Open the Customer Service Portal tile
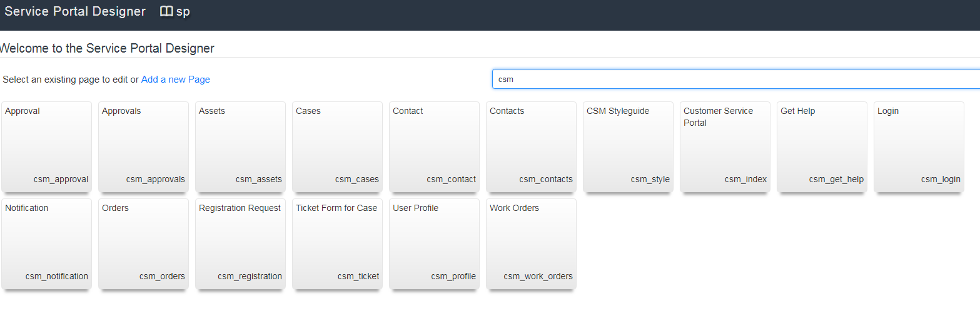This screenshot has width=980, height=313. coord(725,147)
